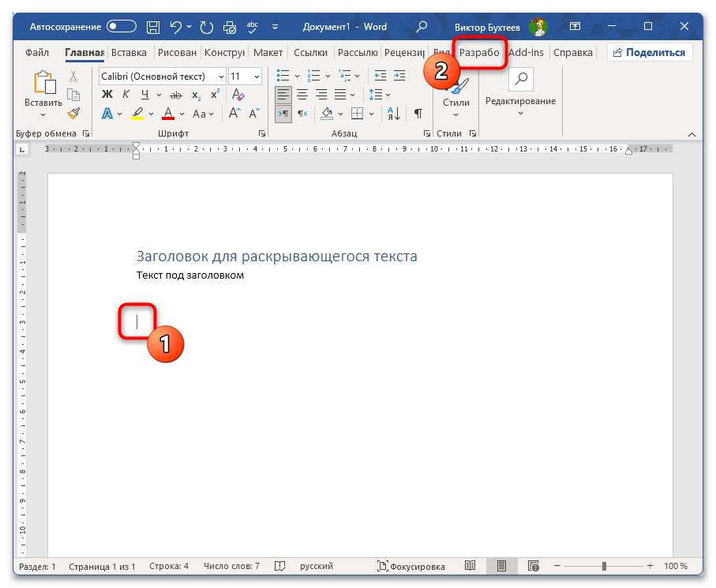This screenshot has width=716, height=588.
Task: Apply italic formatting (К)
Action: click(x=126, y=95)
